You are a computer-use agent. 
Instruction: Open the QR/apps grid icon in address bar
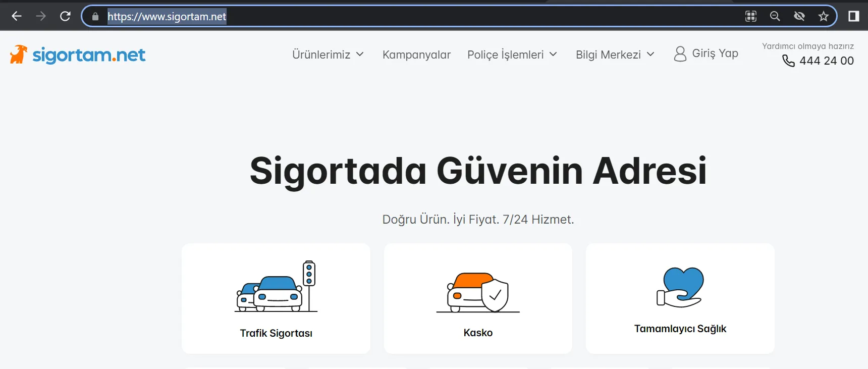click(751, 16)
